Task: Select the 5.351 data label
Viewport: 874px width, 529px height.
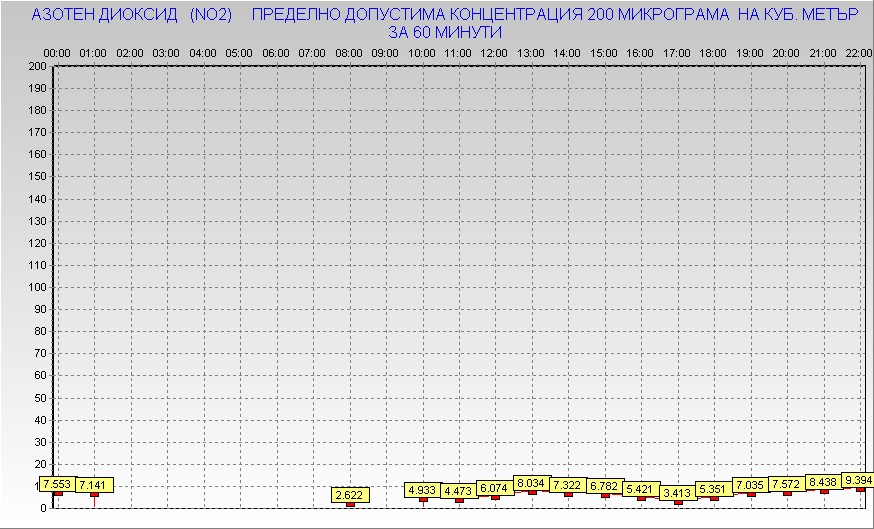Action: coord(714,489)
